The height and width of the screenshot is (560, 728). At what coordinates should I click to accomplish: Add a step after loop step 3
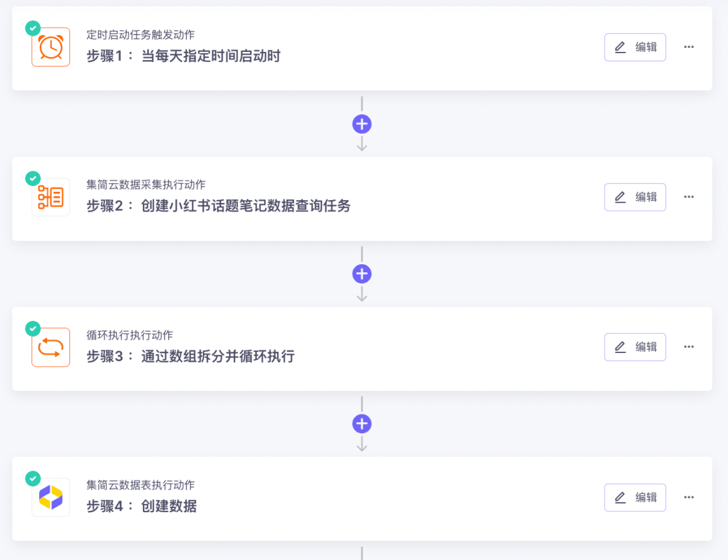tap(362, 424)
